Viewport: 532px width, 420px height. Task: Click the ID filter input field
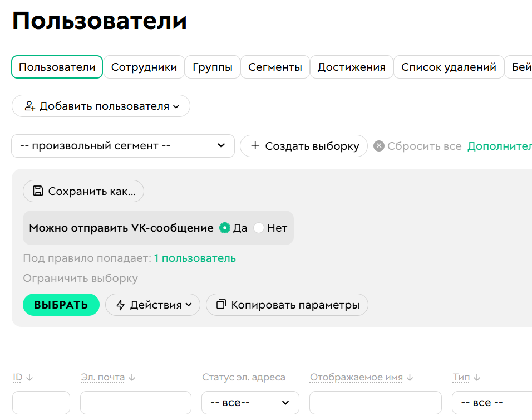41,402
